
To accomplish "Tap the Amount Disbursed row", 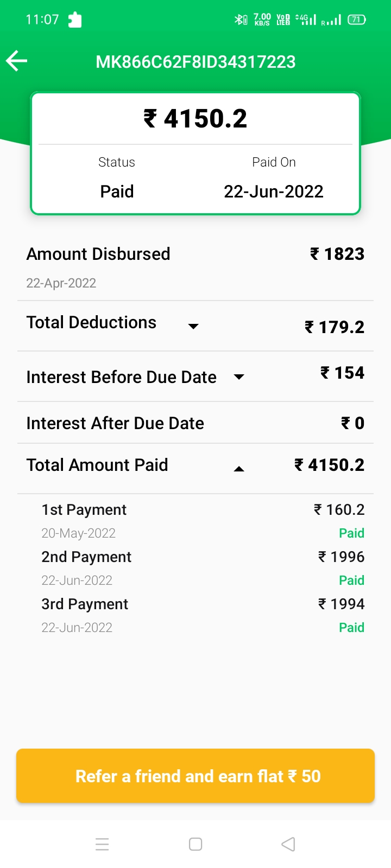I will coord(195,267).
